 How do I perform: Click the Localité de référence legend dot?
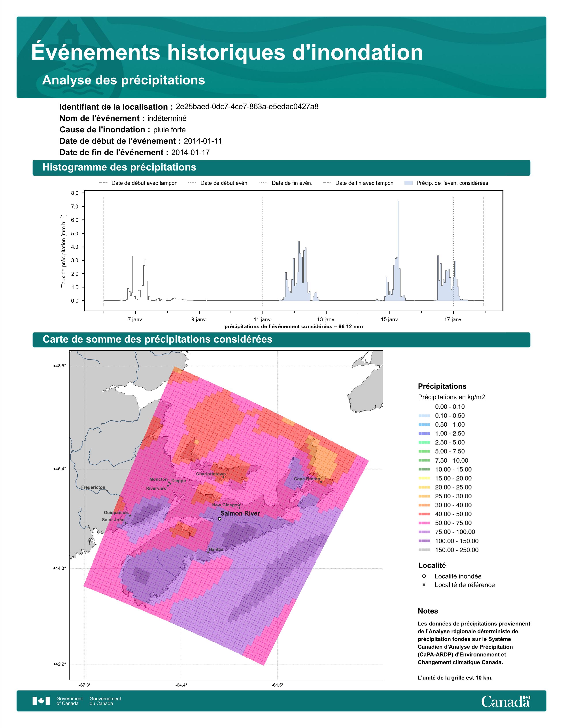[x=424, y=585]
